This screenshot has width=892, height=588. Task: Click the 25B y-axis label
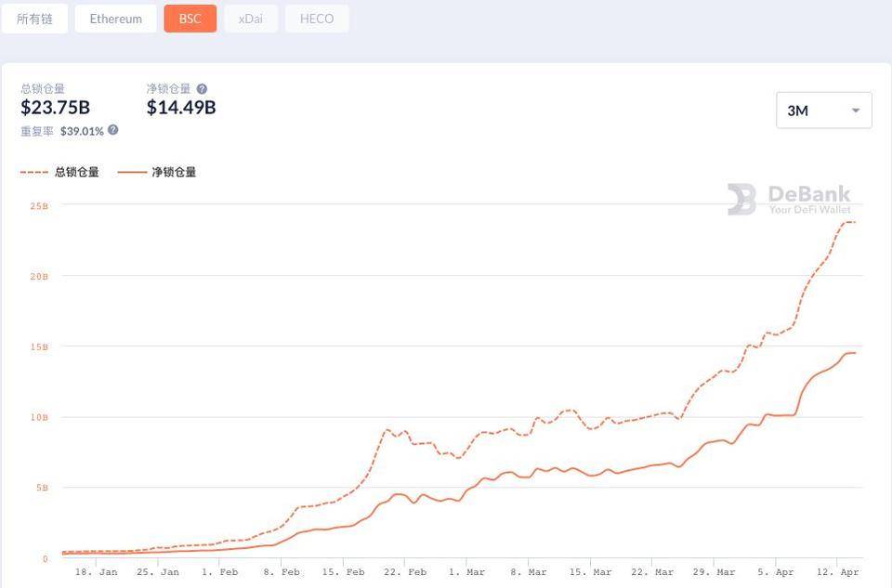point(39,206)
